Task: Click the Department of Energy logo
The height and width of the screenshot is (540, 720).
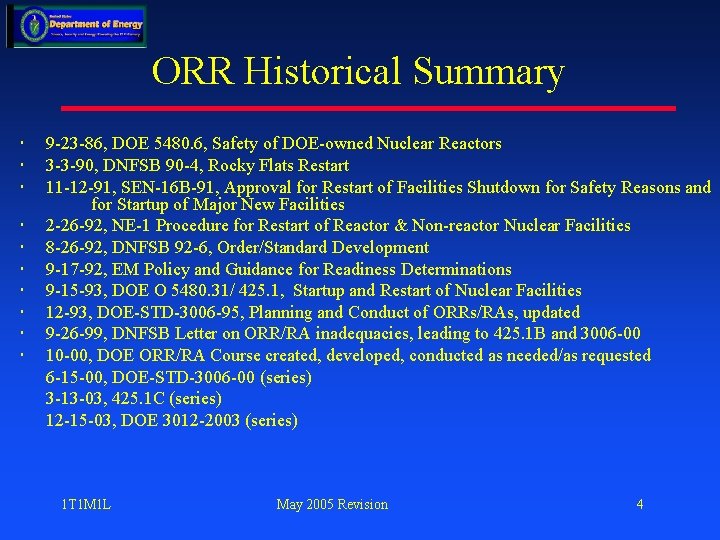Action: (77, 25)
